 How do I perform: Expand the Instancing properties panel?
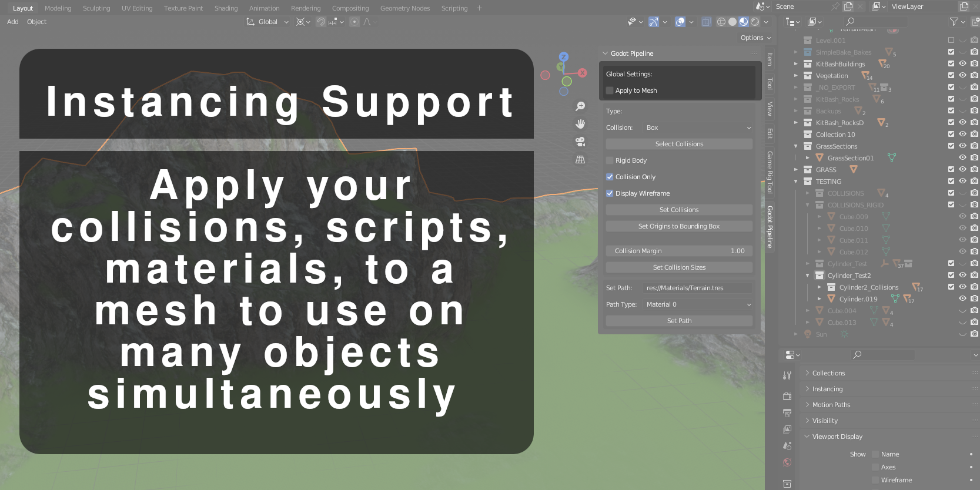(x=807, y=389)
